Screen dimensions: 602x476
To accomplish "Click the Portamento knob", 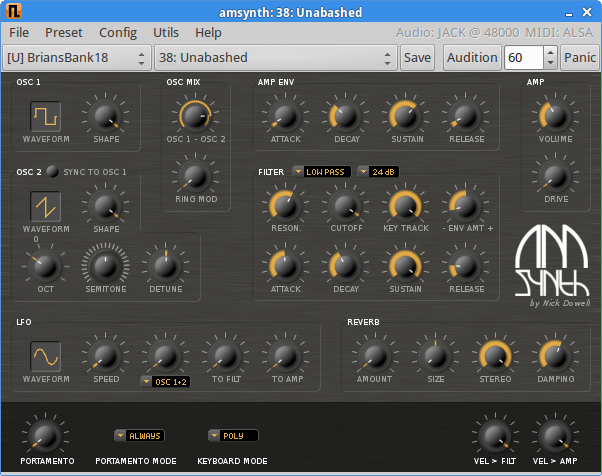I will pyautogui.click(x=45, y=436).
